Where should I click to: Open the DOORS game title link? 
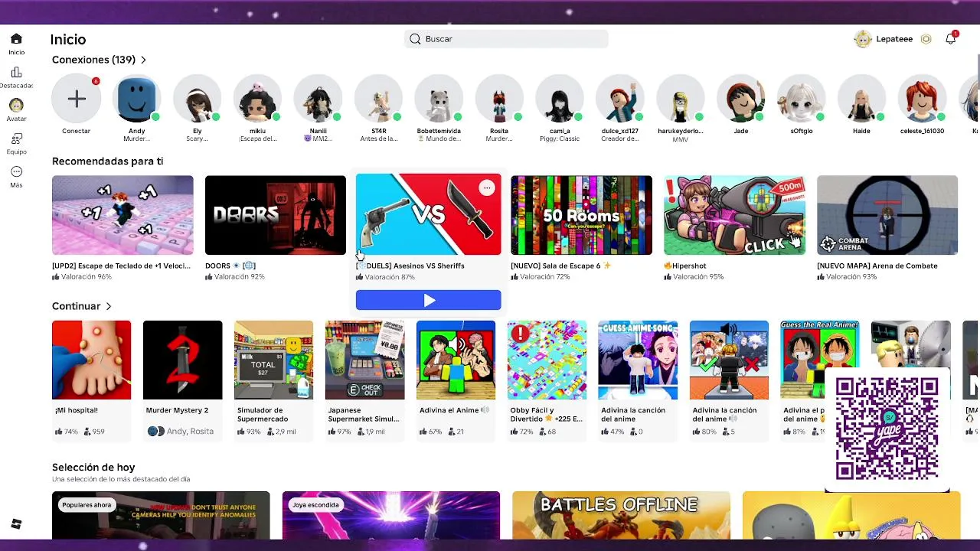point(230,266)
